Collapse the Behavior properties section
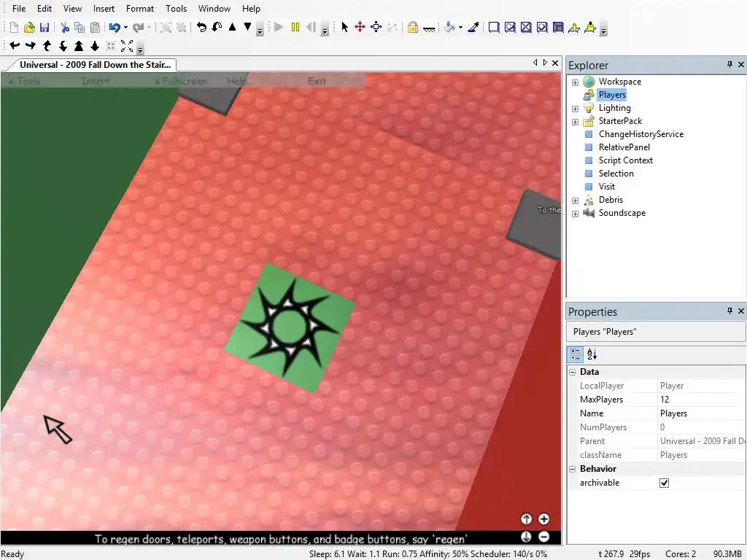 [573, 469]
